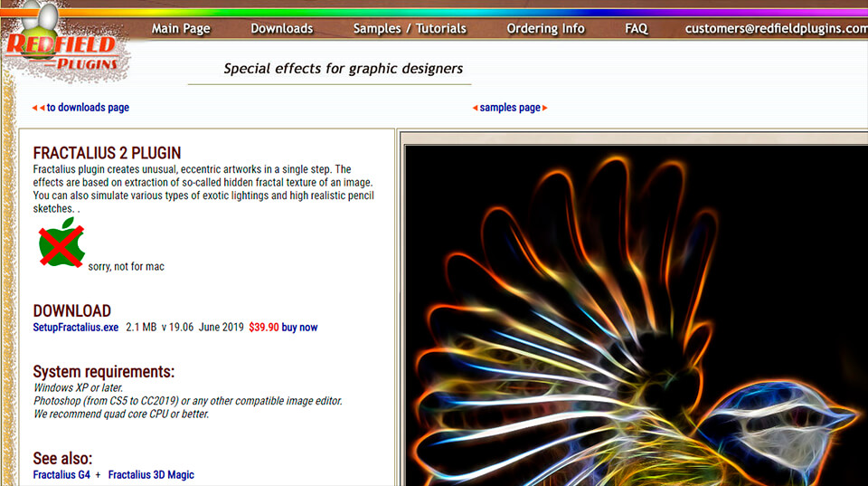The image size is (868, 486).
Task: Click the 'DOWNLOAD' heading
Action: pos(72,311)
